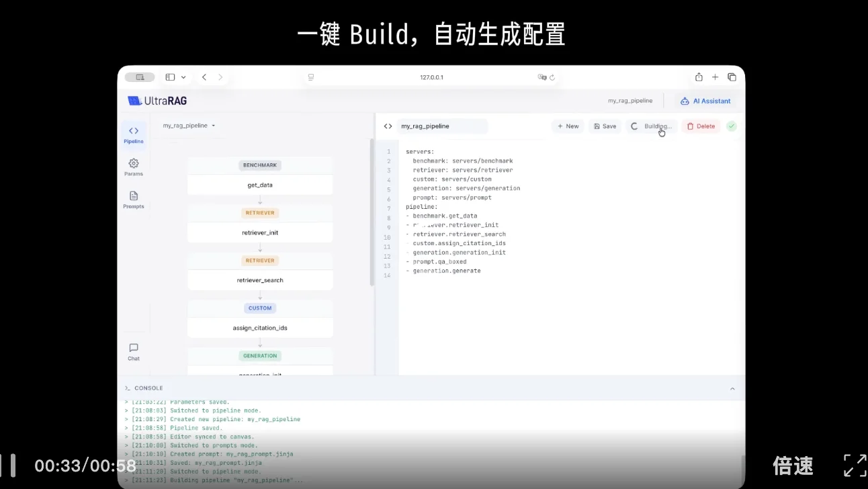Viewport: 868px width, 489px height.
Task: Create a pipeline with the New button
Action: pyautogui.click(x=568, y=126)
